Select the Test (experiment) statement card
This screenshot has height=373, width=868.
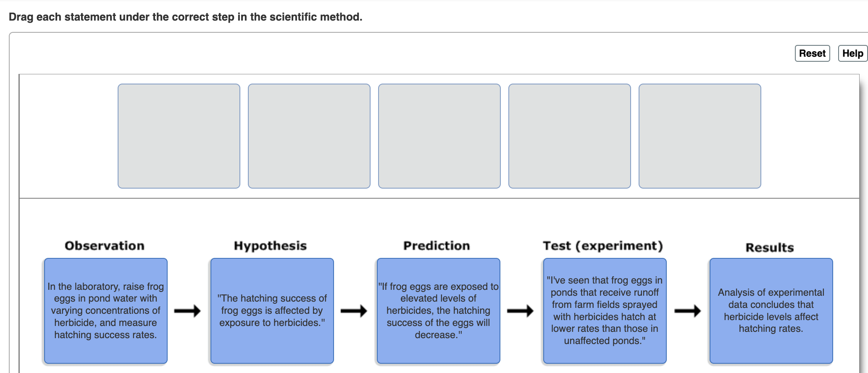[x=604, y=310]
